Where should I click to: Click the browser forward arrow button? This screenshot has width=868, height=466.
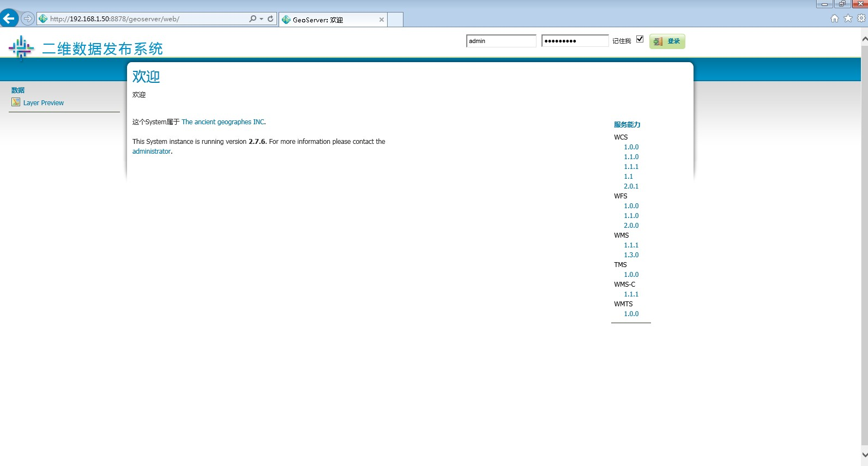27,19
